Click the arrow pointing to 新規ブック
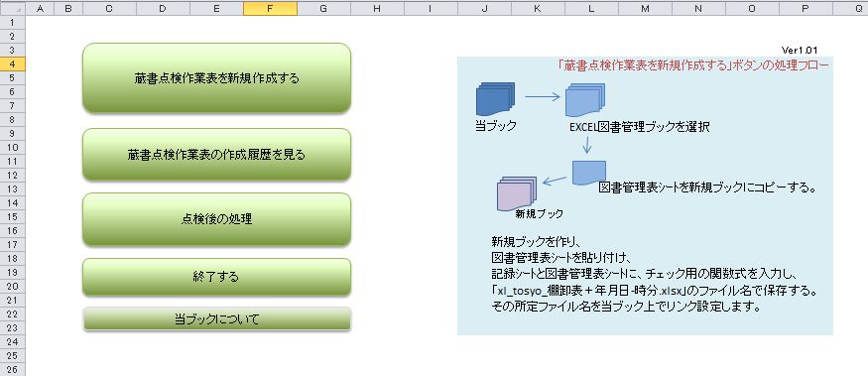Image resolution: width=868 pixels, height=376 pixels. pos(555,180)
